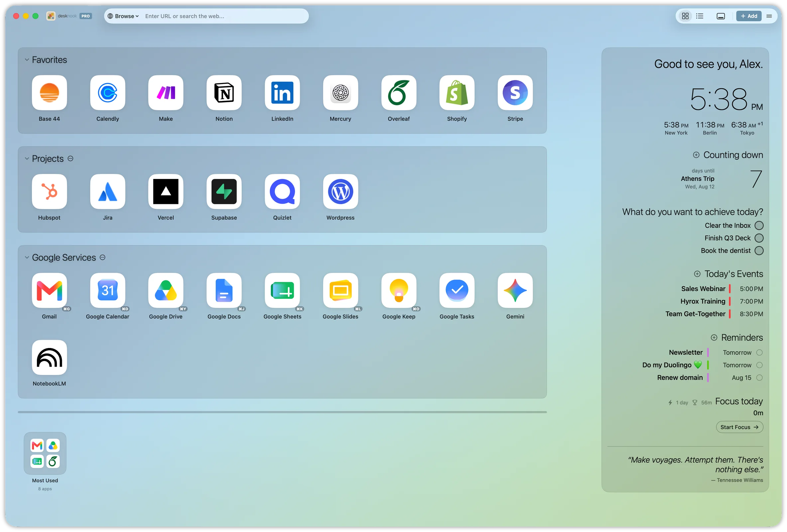Click the Berlin world clock
The image size is (787, 532).
point(710,128)
